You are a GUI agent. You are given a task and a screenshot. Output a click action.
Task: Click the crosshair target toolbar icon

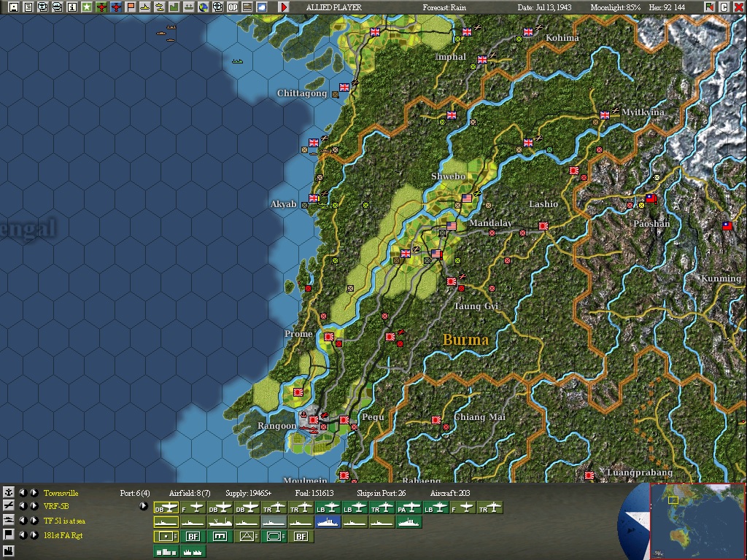click(x=217, y=7)
